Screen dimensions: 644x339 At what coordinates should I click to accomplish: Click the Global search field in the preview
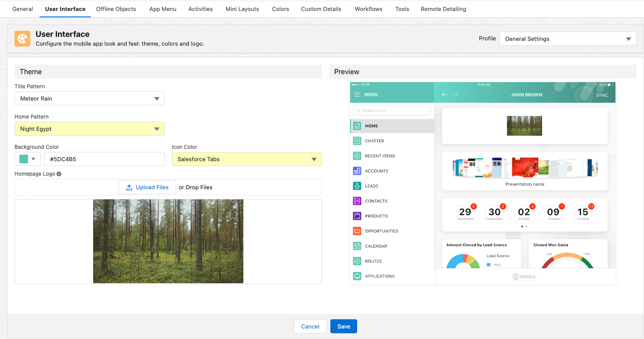[x=391, y=110]
